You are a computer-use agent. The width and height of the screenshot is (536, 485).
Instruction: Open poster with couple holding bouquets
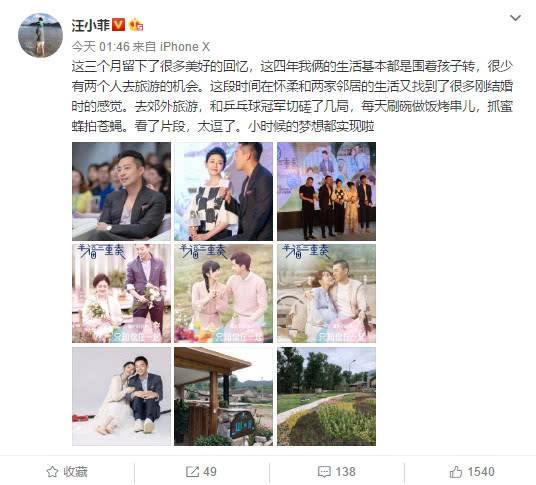(121, 294)
